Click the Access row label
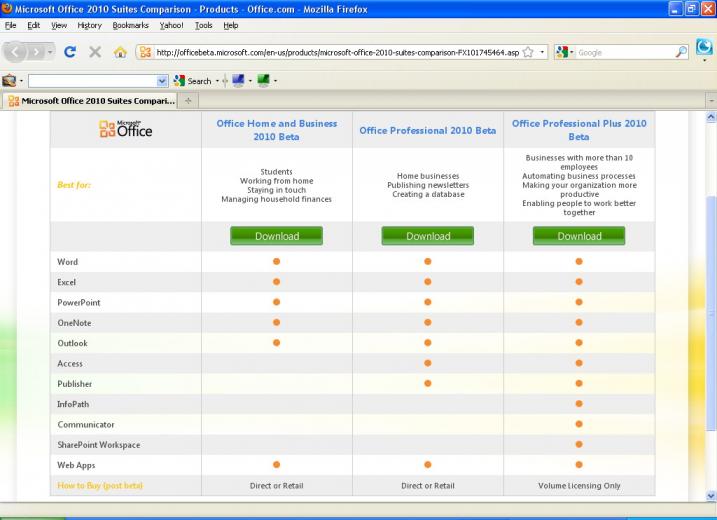Screen dimensions: 717x520 click(70, 364)
